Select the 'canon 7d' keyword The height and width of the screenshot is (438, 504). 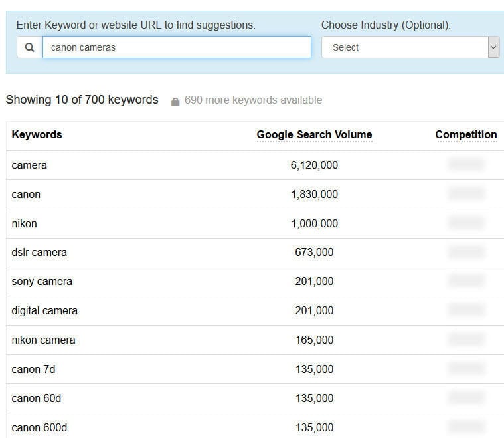[33, 369]
